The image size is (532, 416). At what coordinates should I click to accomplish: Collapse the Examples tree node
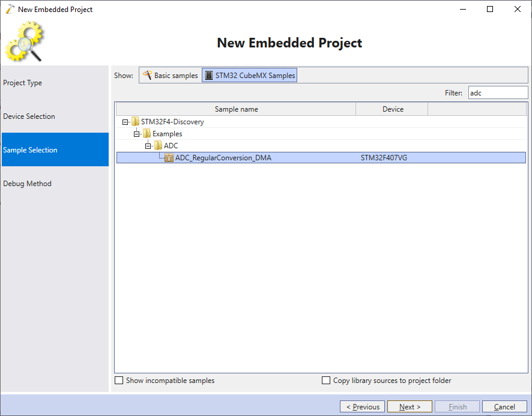(136, 134)
